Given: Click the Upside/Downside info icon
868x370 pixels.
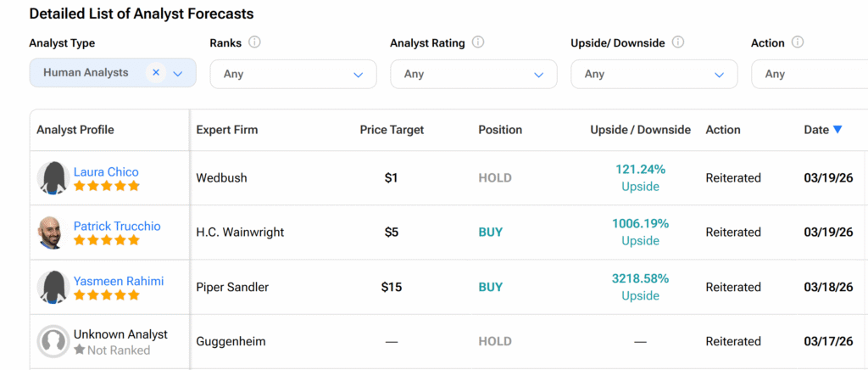Looking at the screenshot, I should coord(678,42).
